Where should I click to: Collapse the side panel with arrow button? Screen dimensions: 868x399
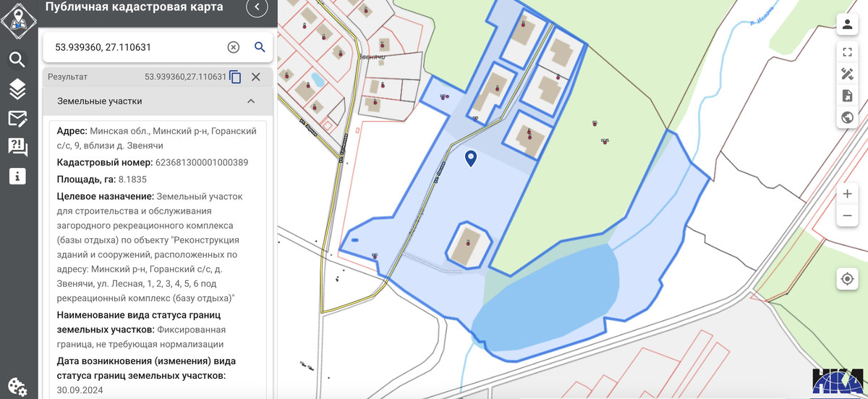(x=257, y=7)
